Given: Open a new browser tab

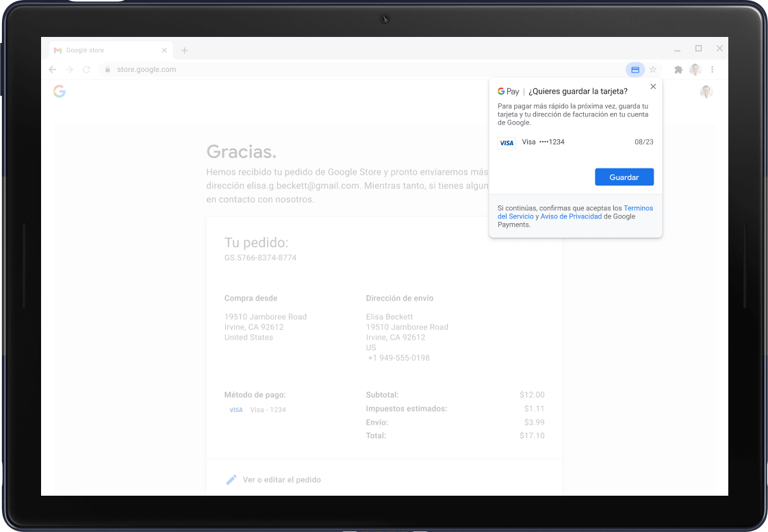Looking at the screenshot, I should [184, 51].
